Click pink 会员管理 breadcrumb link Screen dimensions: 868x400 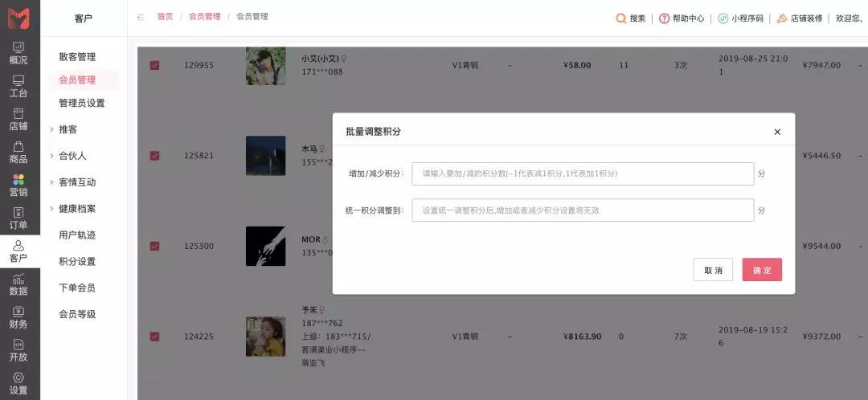pos(205,17)
